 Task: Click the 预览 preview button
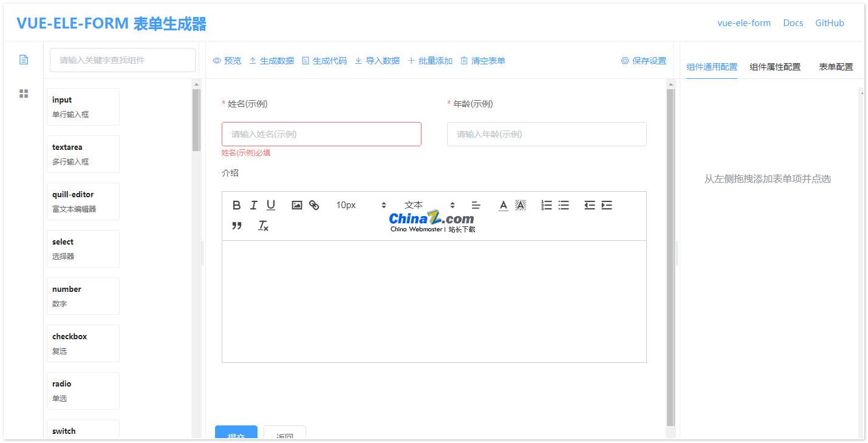click(228, 61)
